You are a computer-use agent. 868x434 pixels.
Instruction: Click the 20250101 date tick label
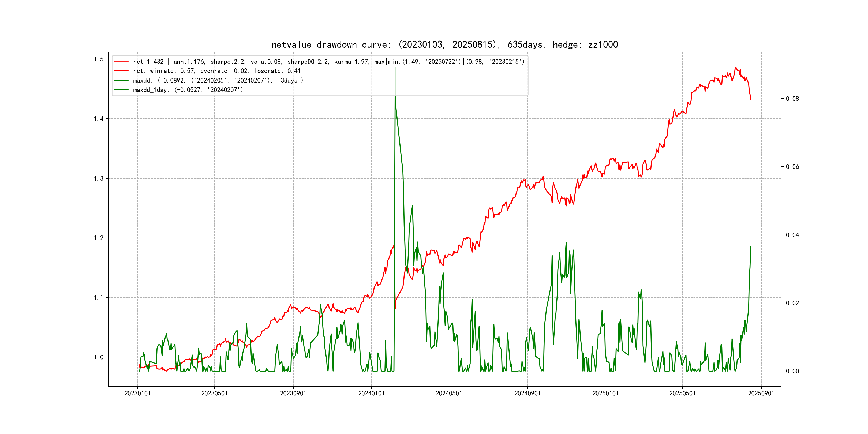[x=605, y=394]
